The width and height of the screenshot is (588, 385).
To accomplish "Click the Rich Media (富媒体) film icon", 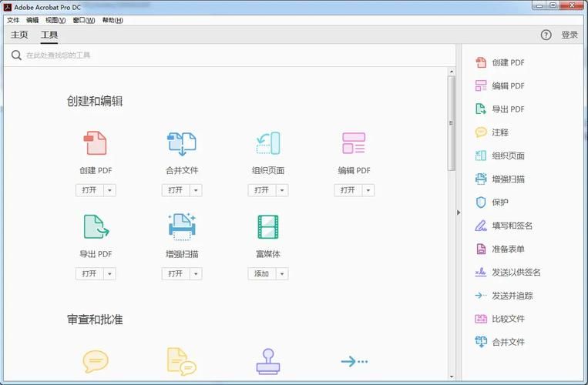I will point(268,226).
